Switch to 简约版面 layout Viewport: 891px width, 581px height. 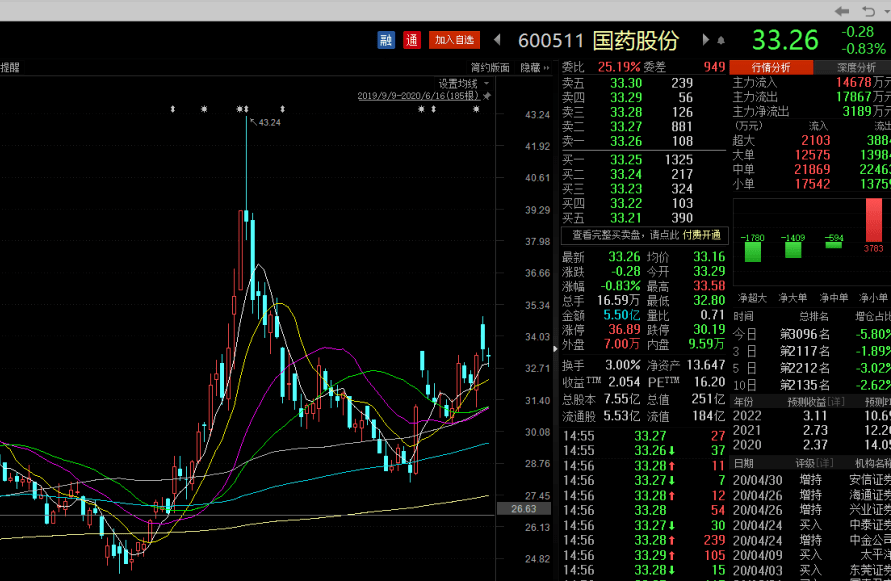click(490, 68)
